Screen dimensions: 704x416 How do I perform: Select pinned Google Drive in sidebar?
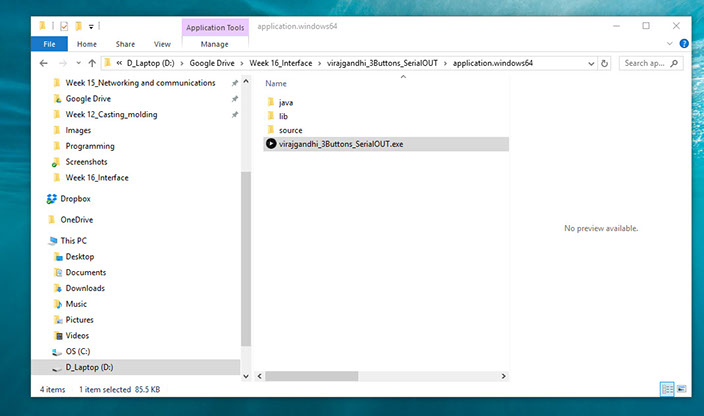(88, 99)
